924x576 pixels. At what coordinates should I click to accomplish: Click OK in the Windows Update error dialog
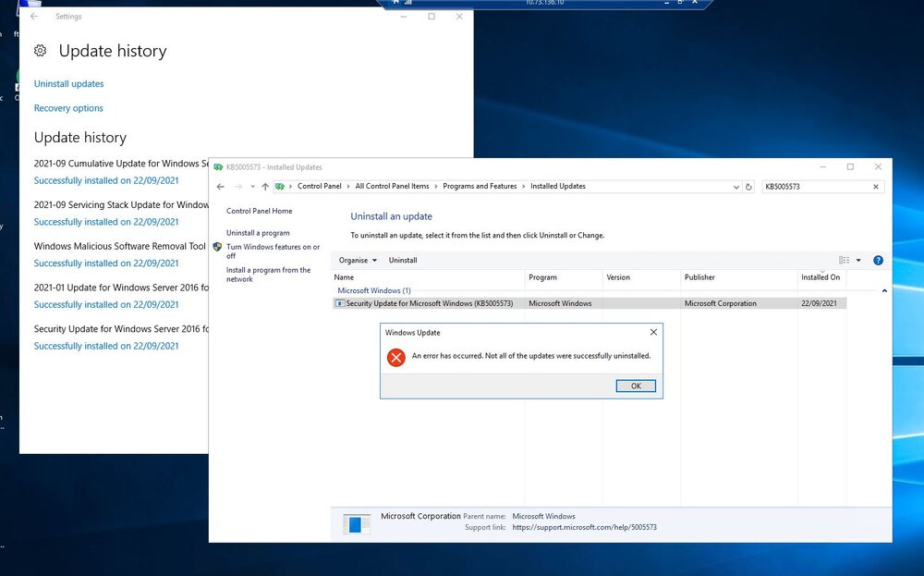pos(636,386)
